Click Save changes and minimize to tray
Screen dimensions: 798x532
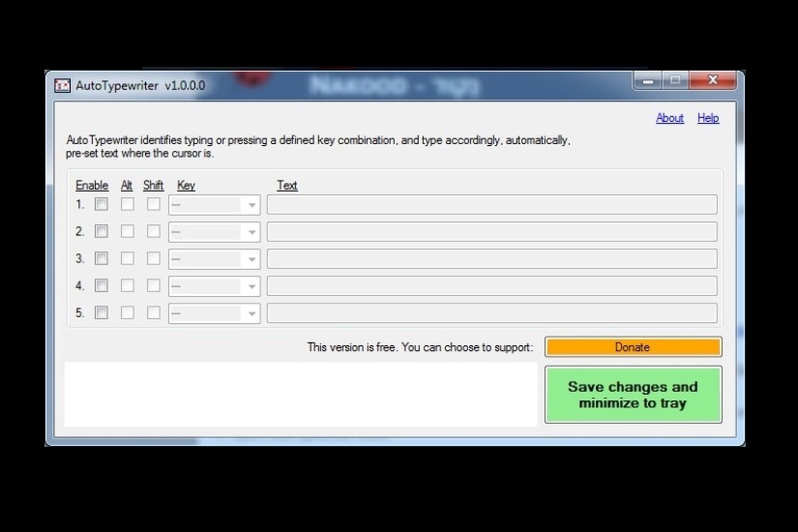coord(634,395)
